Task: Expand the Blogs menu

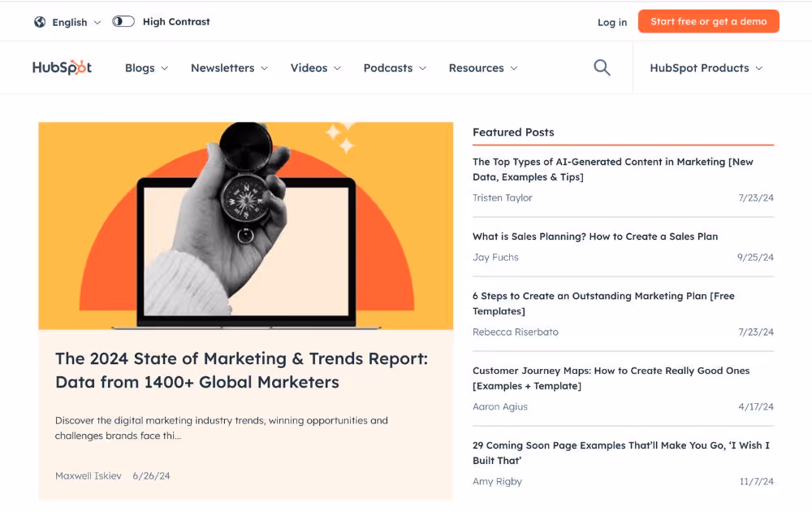Action: 146,68
